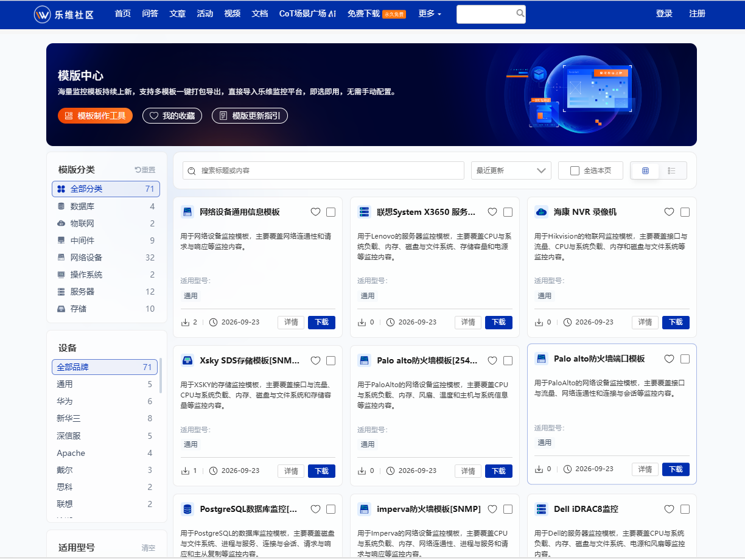
Task: Check the Dell iDRAC8监控 card checkbox
Action: (x=685, y=509)
